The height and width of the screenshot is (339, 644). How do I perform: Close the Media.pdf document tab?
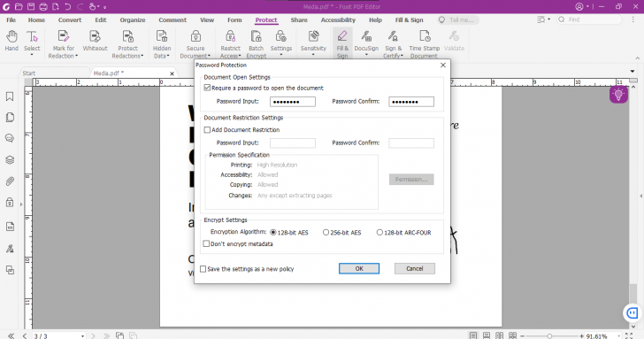(x=172, y=73)
